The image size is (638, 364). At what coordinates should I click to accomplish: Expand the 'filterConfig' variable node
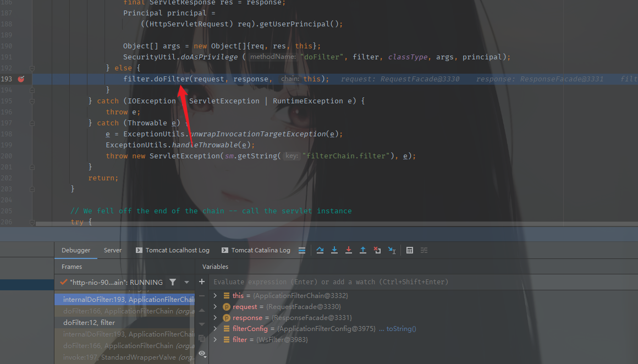click(215, 329)
